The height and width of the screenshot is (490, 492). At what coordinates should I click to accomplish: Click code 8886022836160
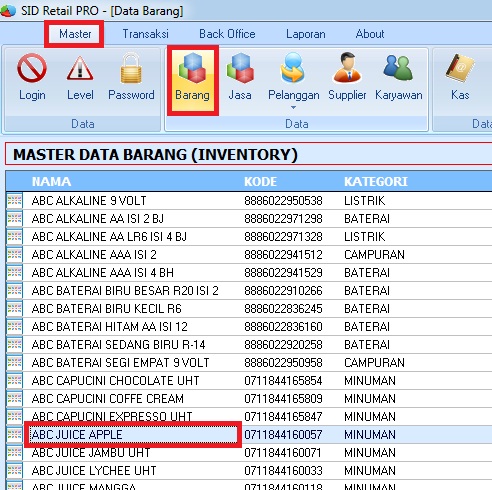[283, 327]
